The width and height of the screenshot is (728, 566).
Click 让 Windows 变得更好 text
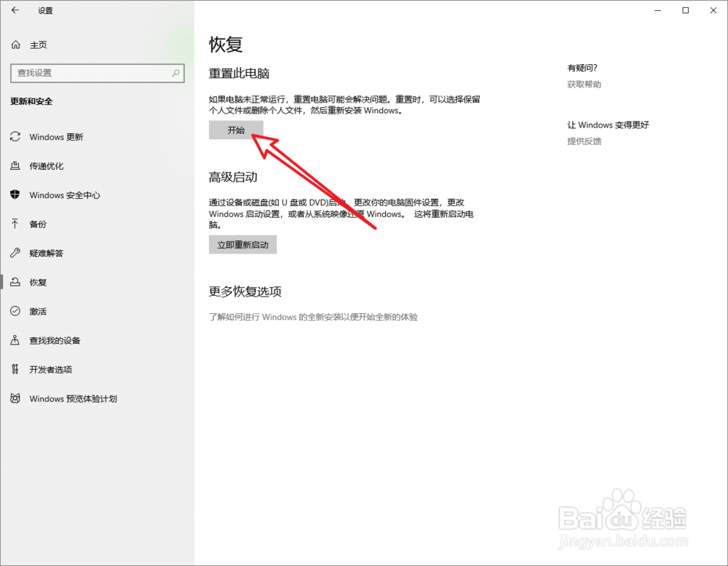tap(608, 125)
